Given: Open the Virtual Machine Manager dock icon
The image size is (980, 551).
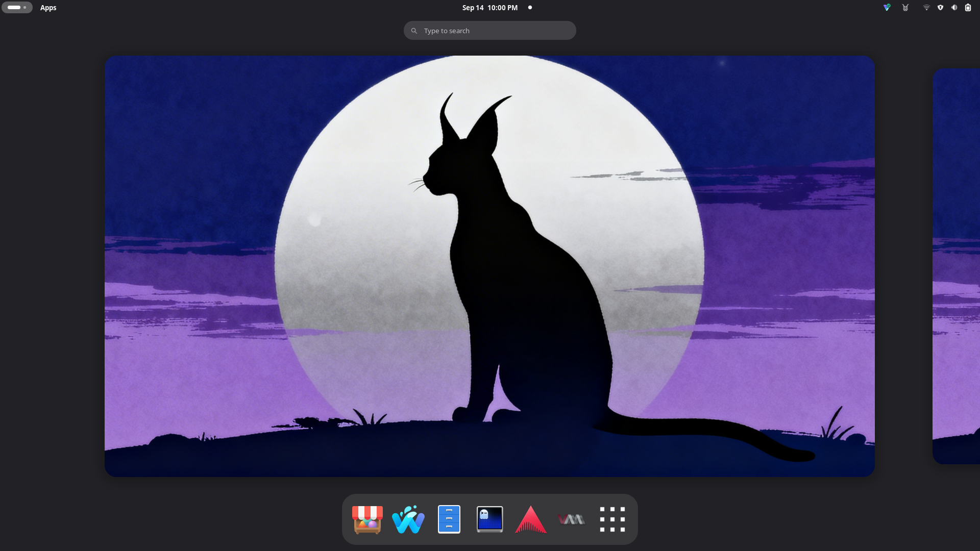Looking at the screenshot, I should tap(572, 519).
